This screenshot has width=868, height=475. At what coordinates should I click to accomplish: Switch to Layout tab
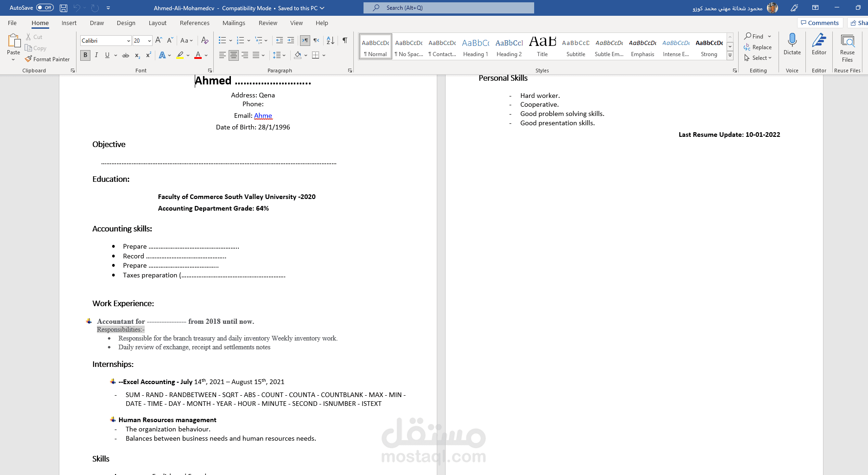click(158, 23)
